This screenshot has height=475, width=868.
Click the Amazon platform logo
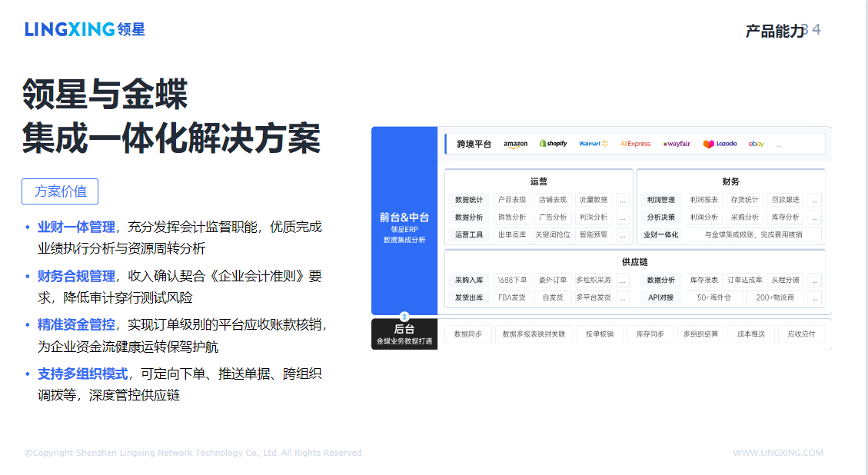point(515,144)
